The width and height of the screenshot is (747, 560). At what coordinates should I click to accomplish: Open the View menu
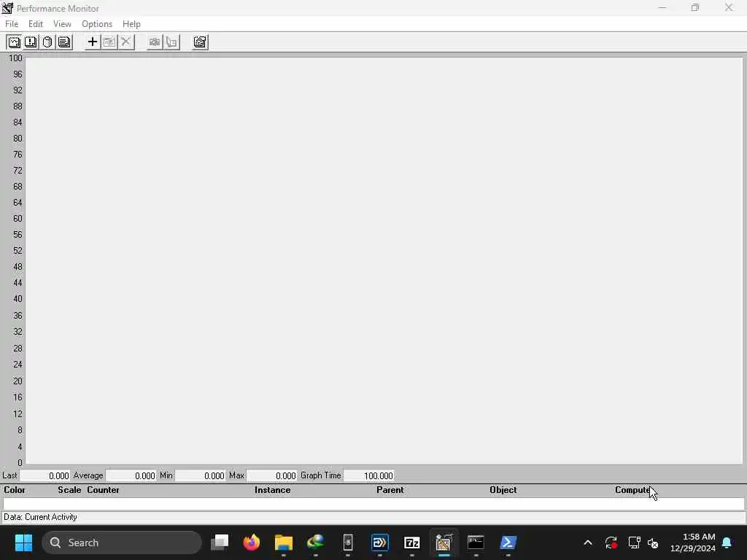(62, 24)
